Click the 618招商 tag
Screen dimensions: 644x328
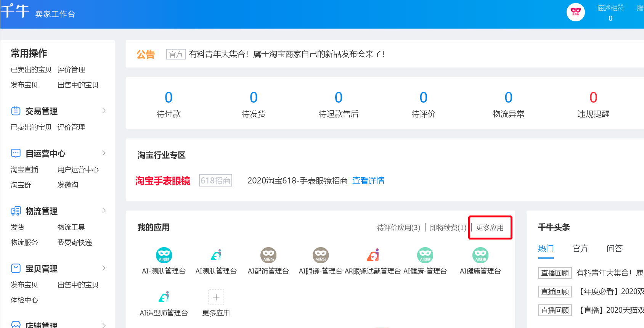coord(216,180)
